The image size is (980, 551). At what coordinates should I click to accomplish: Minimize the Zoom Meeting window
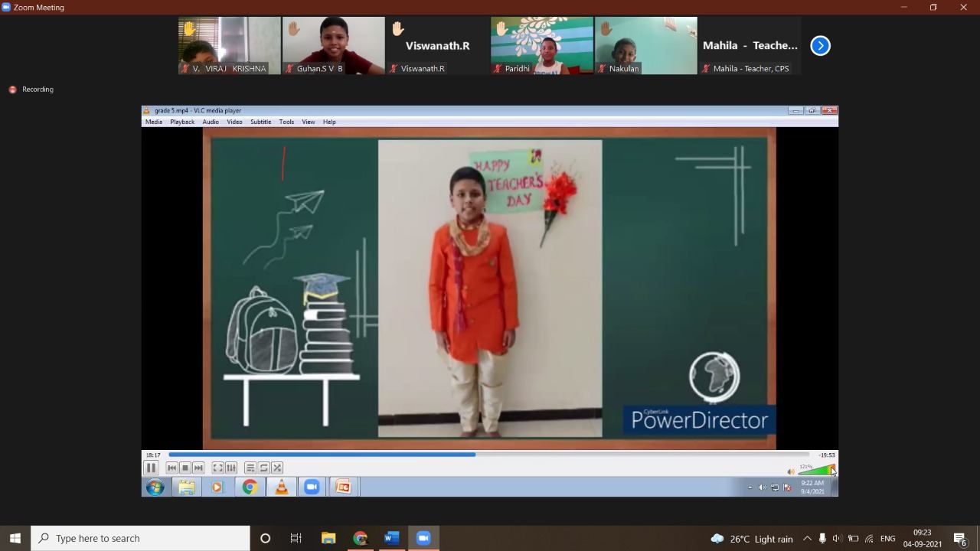(903, 7)
